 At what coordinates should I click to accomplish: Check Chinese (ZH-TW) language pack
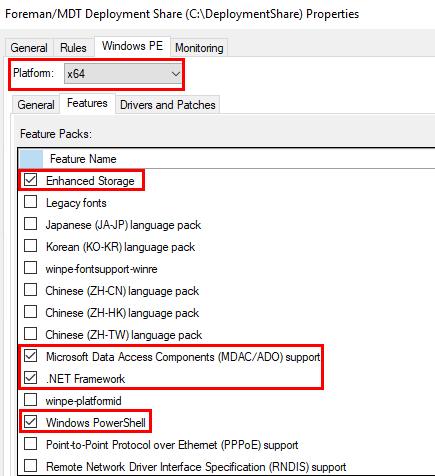pyautogui.click(x=30, y=334)
